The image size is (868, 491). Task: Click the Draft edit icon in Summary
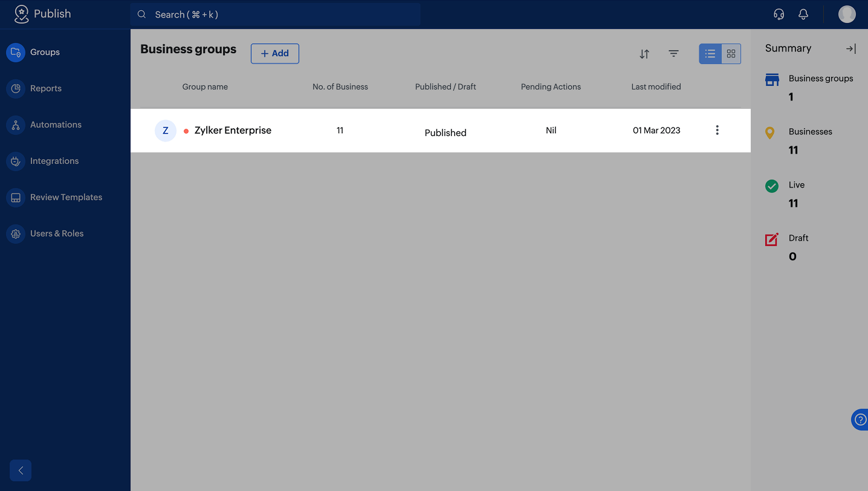[x=772, y=239]
